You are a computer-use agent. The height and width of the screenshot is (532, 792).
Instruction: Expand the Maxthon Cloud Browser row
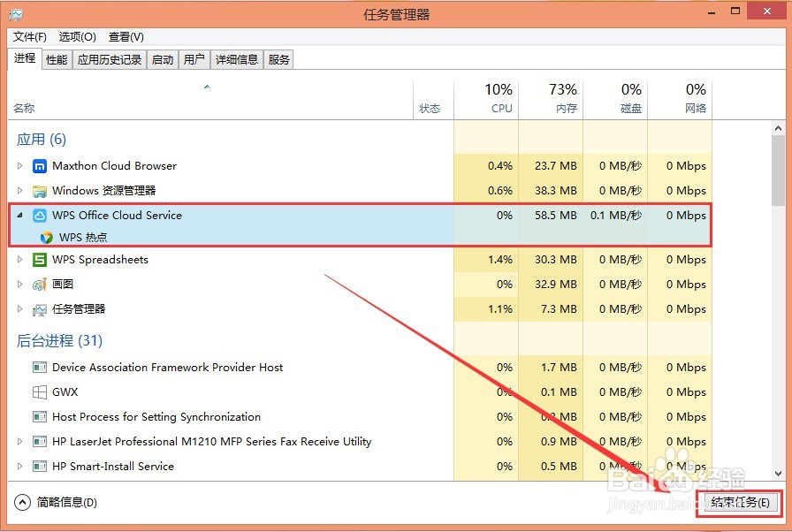tap(19, 165)
